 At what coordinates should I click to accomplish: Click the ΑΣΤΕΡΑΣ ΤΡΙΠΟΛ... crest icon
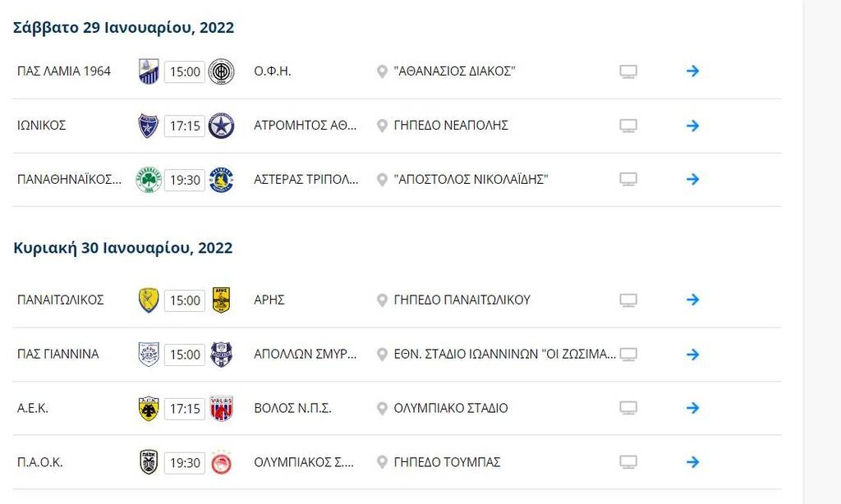[220, 179]
